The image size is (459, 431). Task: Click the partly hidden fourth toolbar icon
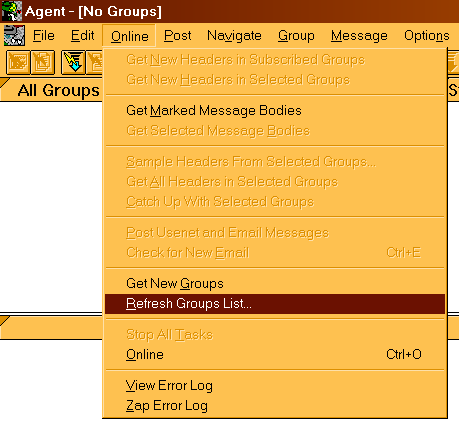click(94, 62)
